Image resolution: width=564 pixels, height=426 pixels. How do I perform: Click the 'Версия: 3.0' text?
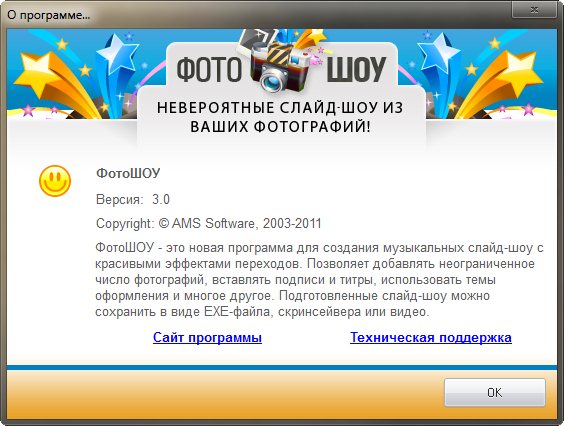click(133, 199)
